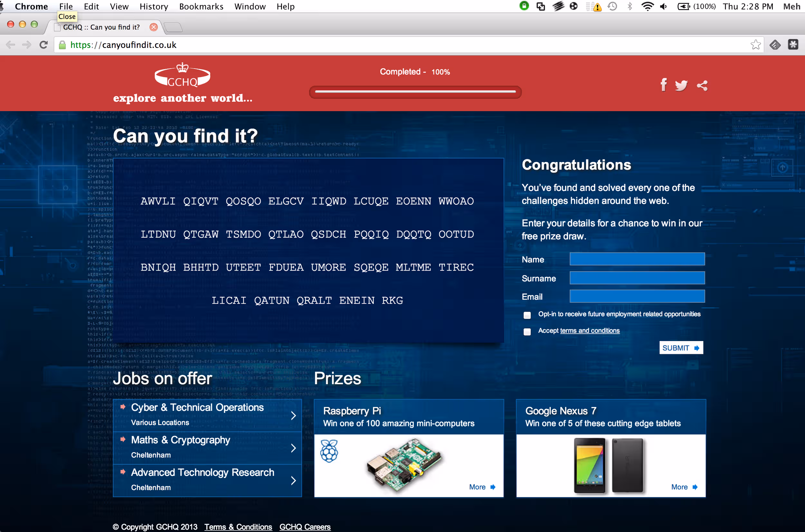
Task: Open the Time Machine clock icon
Action: [x=612, y=6]
